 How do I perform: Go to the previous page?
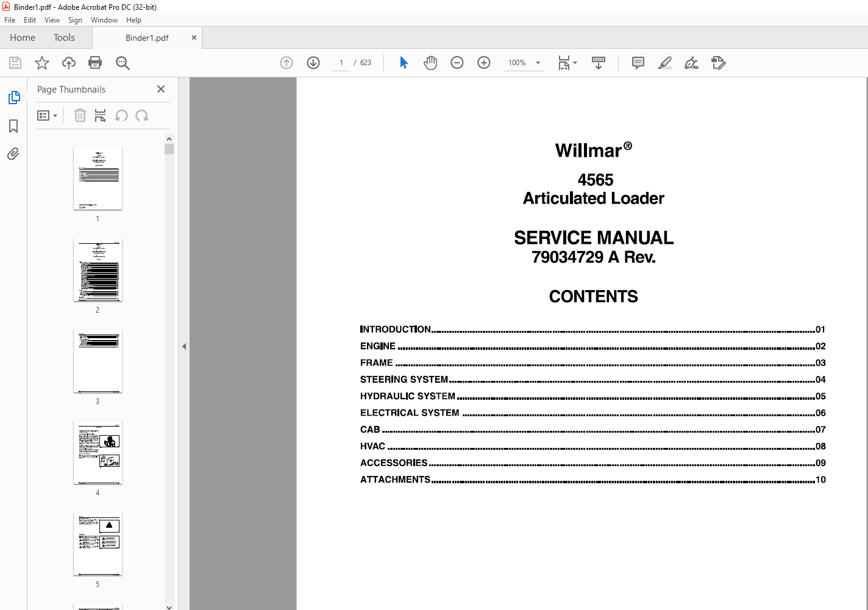coord(286,63)
